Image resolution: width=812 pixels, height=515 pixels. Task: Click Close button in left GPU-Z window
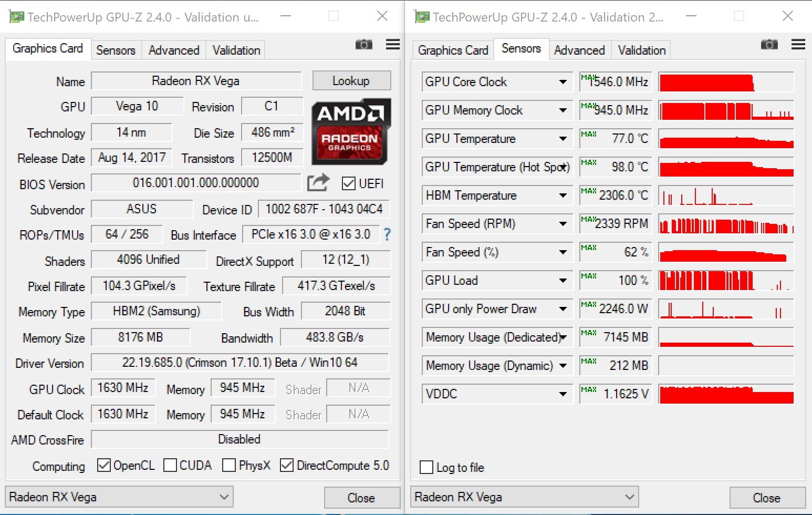[361, 498]
